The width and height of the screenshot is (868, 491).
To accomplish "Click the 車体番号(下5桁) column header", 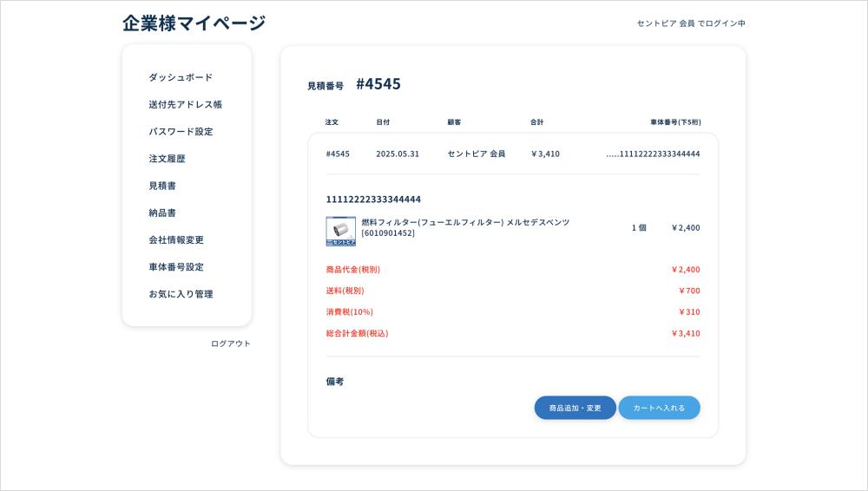I will click(675, 122).
